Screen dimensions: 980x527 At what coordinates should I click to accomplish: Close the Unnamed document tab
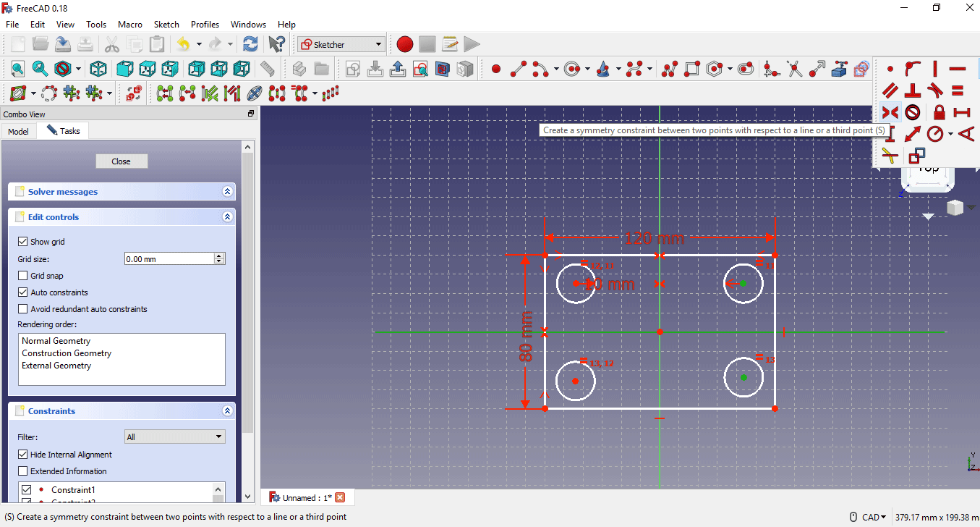click(340, 497)
